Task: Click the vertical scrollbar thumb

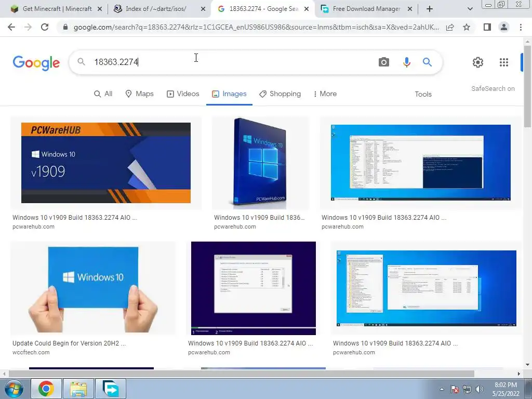Action: pyautogui.click(x=527, y=86)
